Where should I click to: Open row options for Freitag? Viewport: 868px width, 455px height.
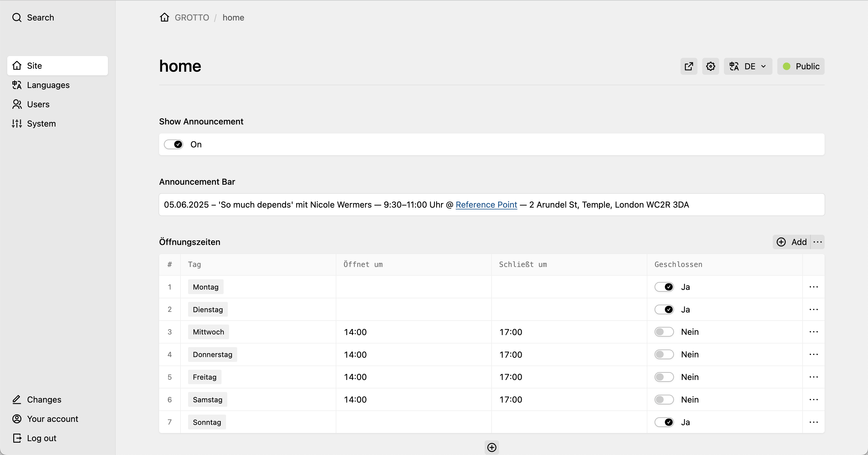(x=813, y=377)
